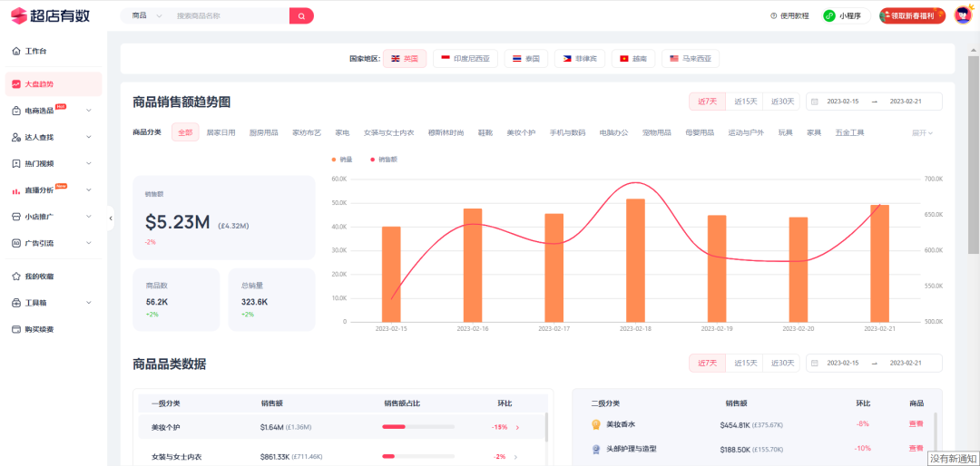Click the 领取新春福利 button
The height and width of the screenshot is (466, 980).
pyautogui.click(x=913, y=15)
